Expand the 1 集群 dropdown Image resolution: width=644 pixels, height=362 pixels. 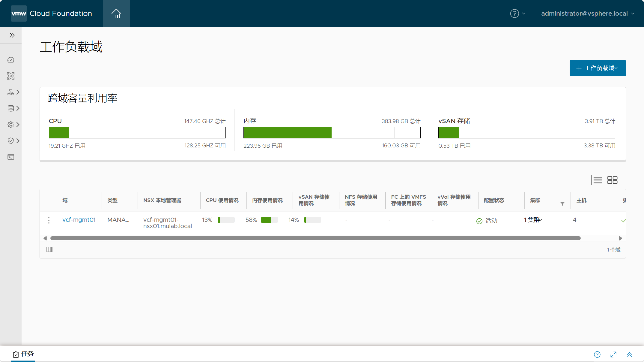tap(533, 220)
